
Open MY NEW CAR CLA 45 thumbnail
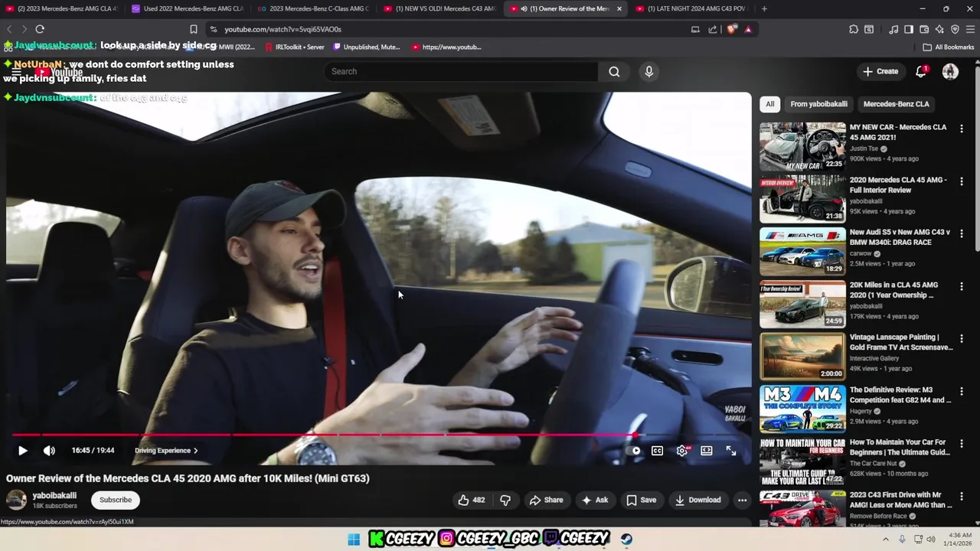(802, 146)
